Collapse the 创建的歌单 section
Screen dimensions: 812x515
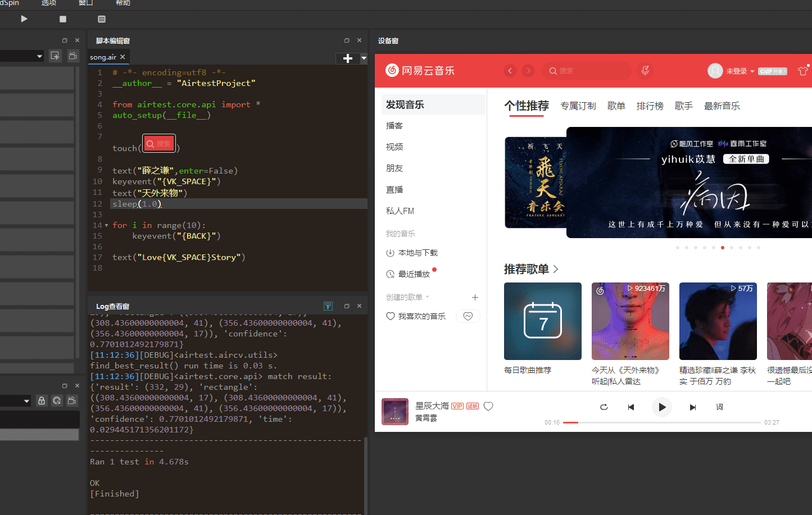[x=427, y=297]
